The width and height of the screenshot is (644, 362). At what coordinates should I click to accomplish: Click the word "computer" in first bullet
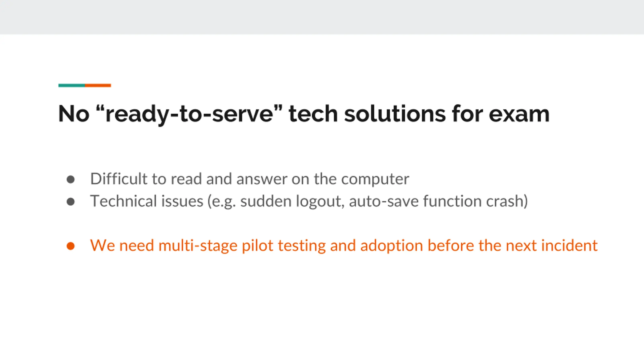click(x=375, y=179)
